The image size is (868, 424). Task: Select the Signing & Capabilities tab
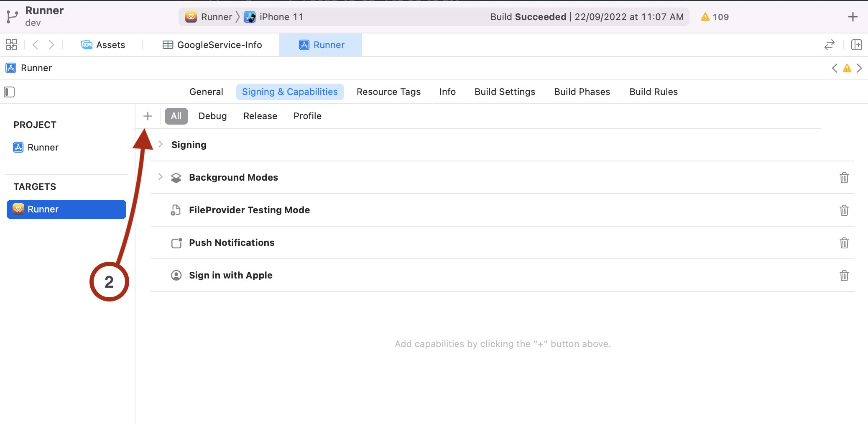pos(290,92)
